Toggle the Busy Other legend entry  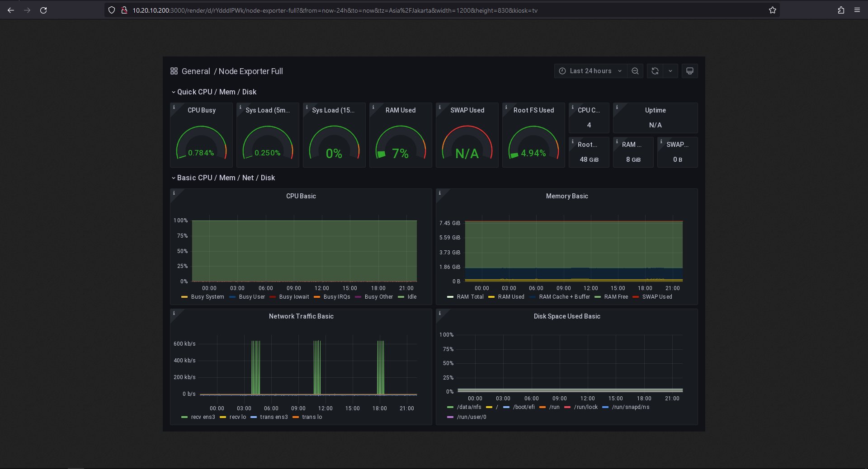tap(379, 297)
